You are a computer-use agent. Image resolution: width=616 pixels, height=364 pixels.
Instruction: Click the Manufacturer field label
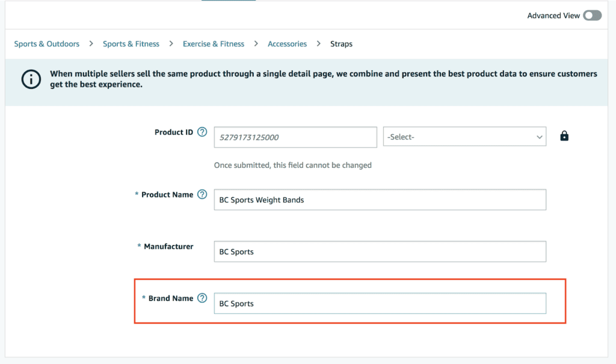(x=168, y=247)
